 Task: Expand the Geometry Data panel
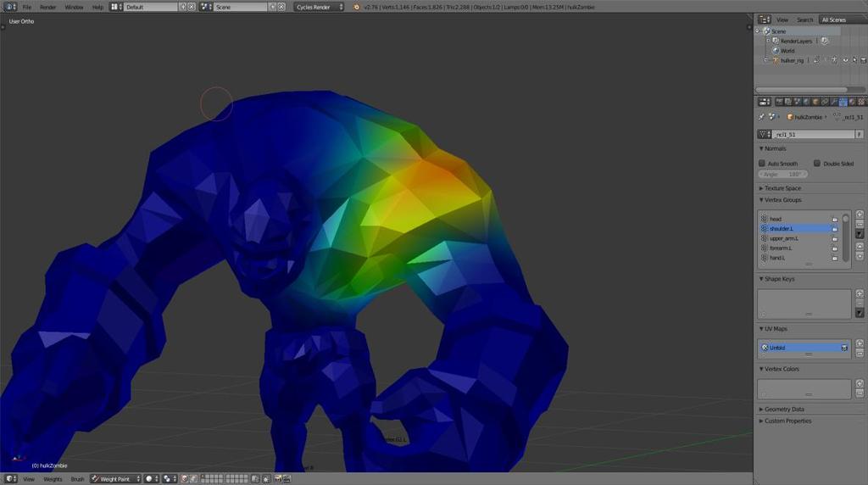coord(782,410)
